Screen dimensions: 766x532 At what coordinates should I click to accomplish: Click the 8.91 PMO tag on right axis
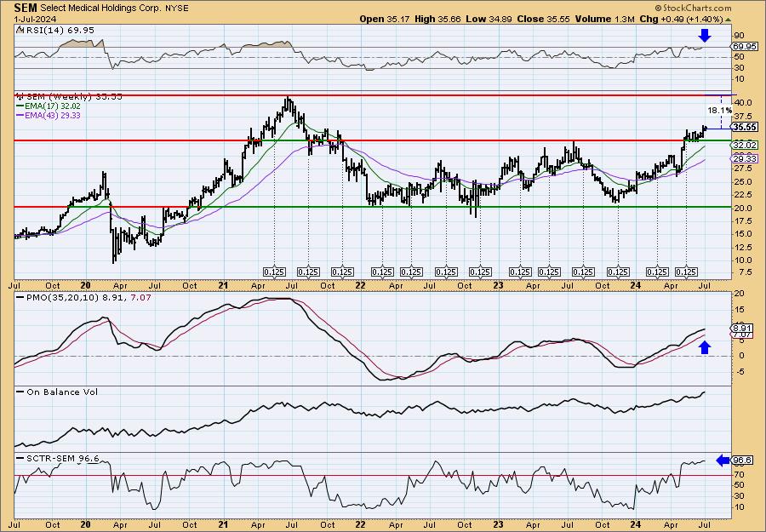pos(742,328)
